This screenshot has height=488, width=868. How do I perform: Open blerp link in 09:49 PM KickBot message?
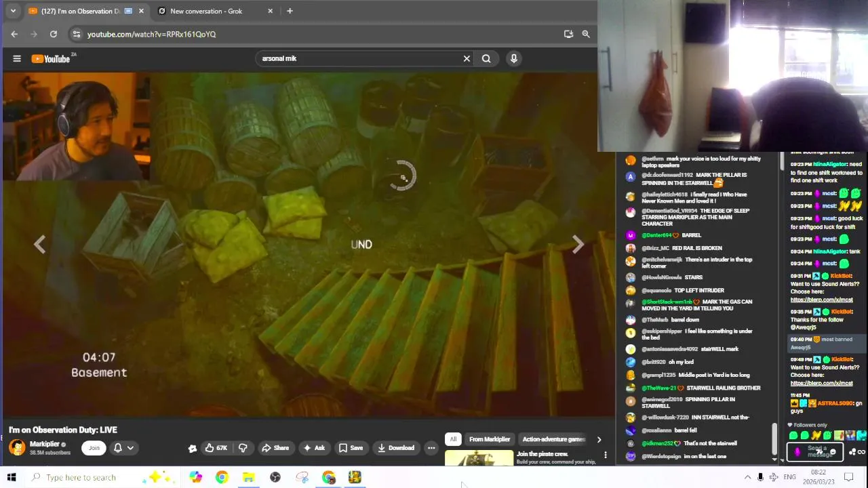821,383
